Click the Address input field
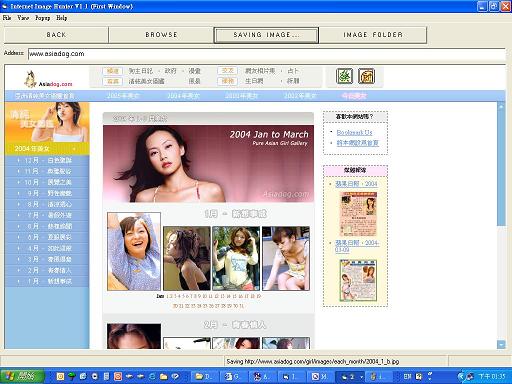Image resolution: width=512 pixels, height=384 pixels. (267, 54)
